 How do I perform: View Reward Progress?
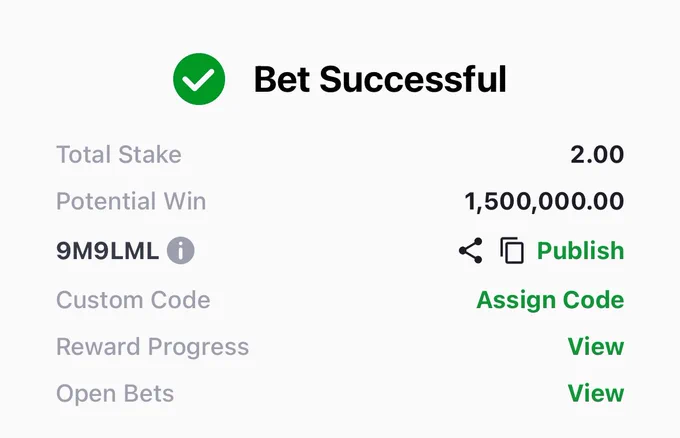[x=596, y=346]
